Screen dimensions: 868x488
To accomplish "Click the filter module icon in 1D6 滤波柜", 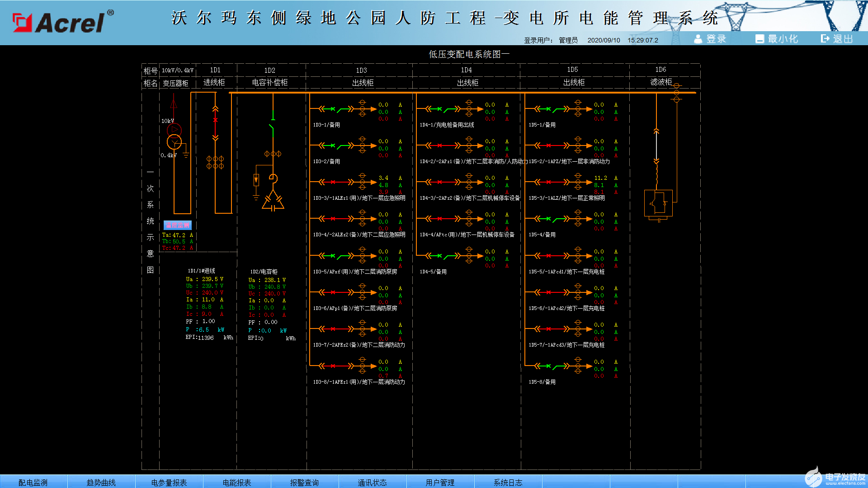I will [658, 203].
